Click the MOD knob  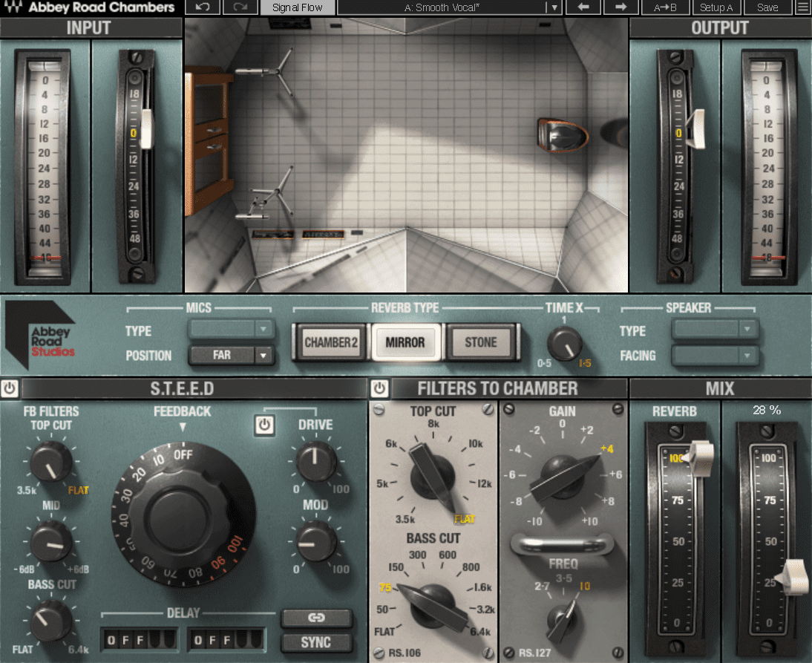316,542
